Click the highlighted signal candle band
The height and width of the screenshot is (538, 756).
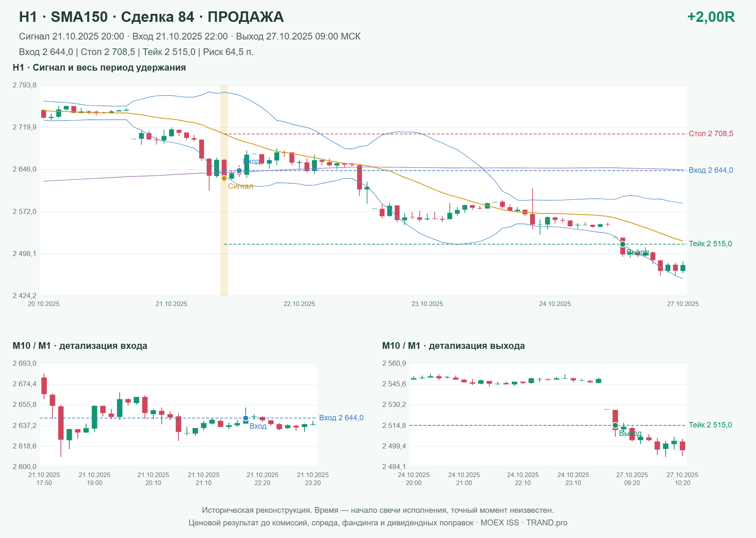224,191
